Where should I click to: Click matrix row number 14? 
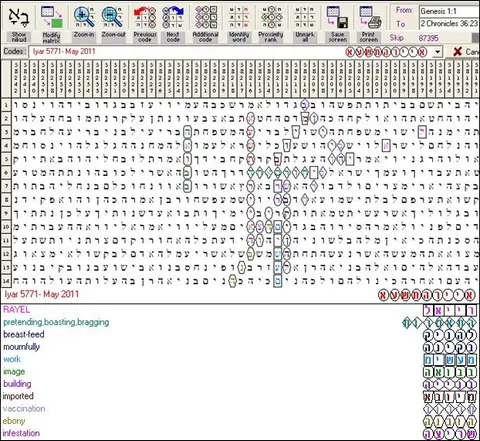pyautogui.click(x=6, y=281)
